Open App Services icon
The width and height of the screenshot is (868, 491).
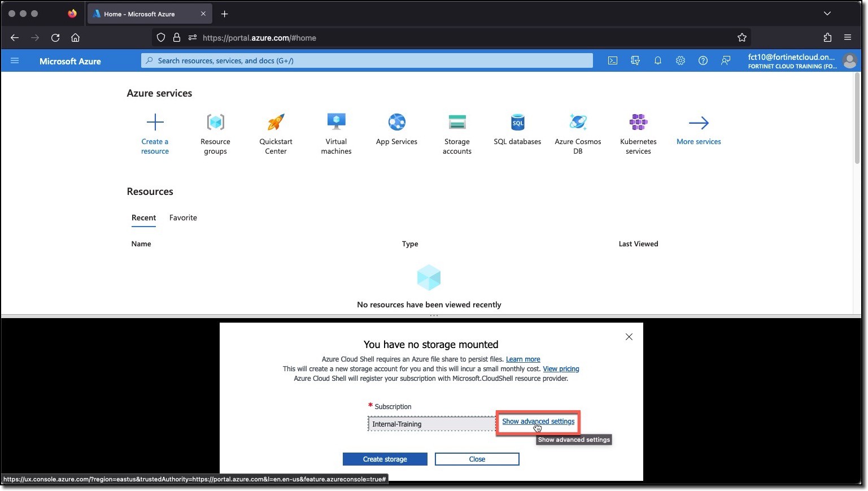pyautogui.click(x=396, y=122)
